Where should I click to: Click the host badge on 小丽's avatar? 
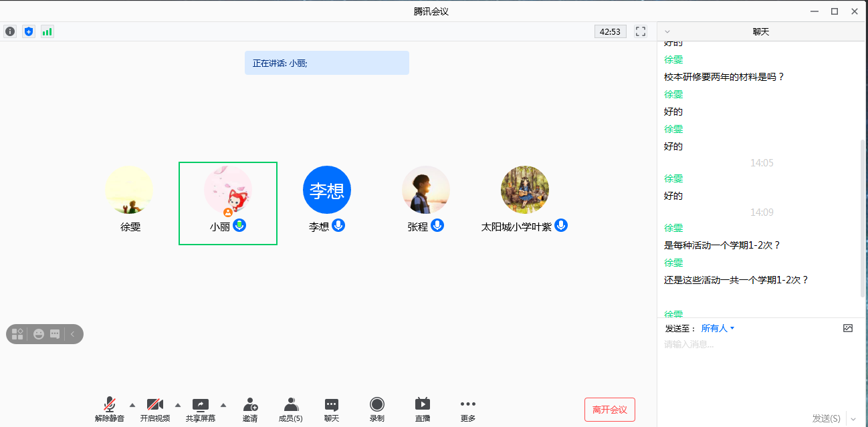pos(228,212)
